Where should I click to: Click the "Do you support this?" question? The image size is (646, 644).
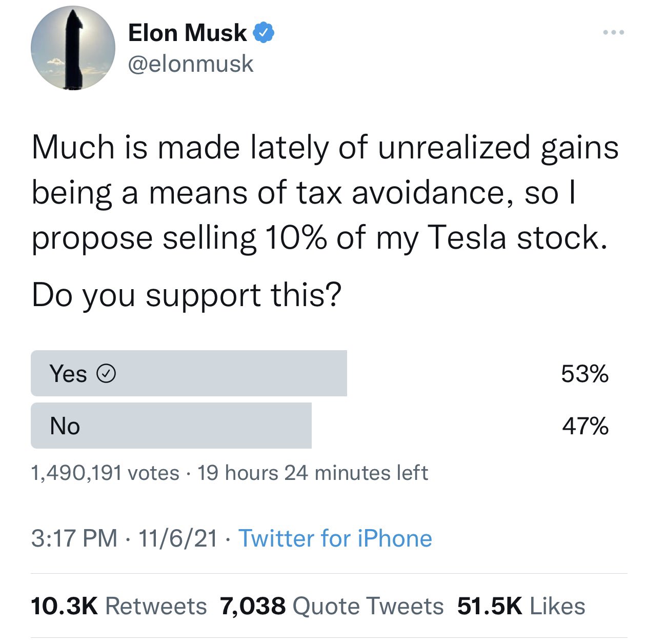(x=186, y=296)
